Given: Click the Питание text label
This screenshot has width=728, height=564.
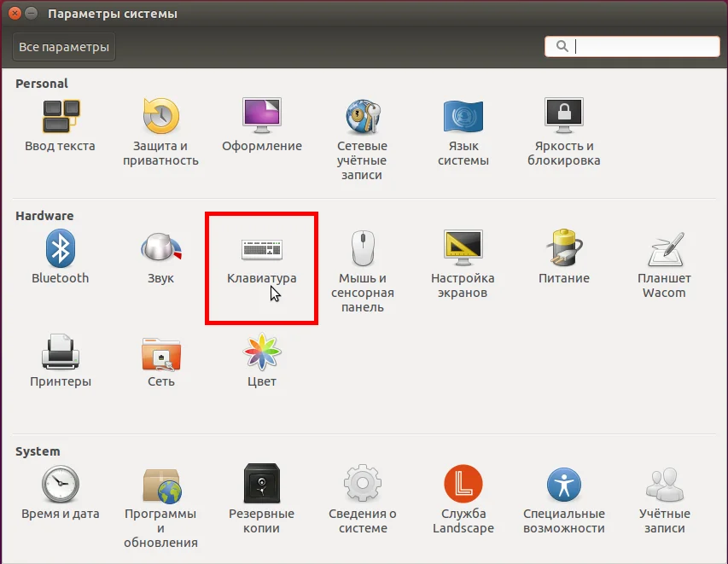Looking at the screenshot, I should point(563,278).
